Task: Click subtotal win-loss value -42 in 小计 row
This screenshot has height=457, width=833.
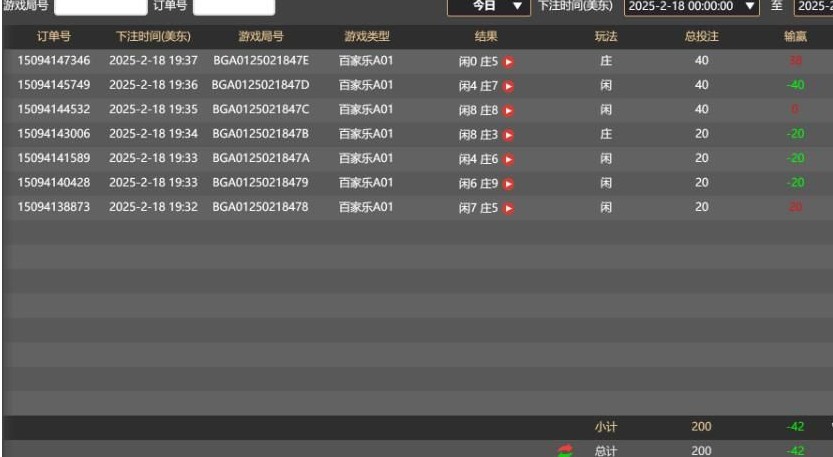Action: 795,427
